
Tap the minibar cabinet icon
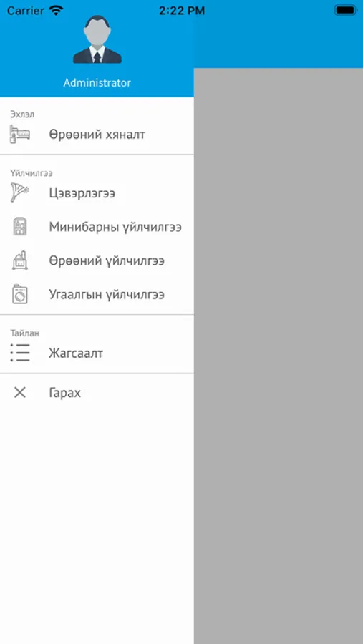pyautogui.click(x=20, y=226)
